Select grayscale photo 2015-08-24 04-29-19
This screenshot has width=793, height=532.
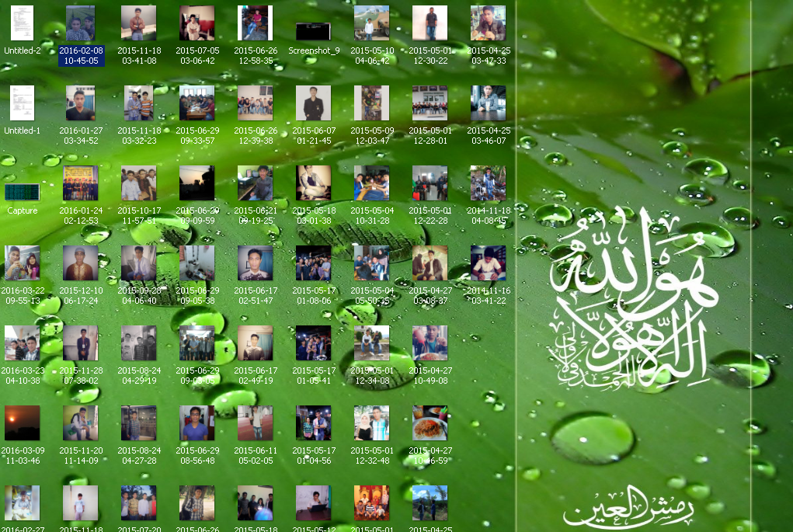pyautogui.click(x=138, y=342)
